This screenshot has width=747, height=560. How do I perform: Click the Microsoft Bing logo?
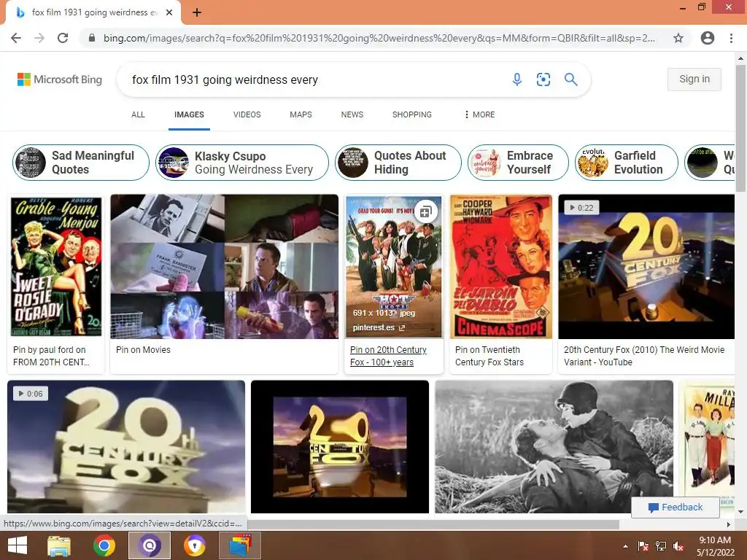(x=60, y=79)
